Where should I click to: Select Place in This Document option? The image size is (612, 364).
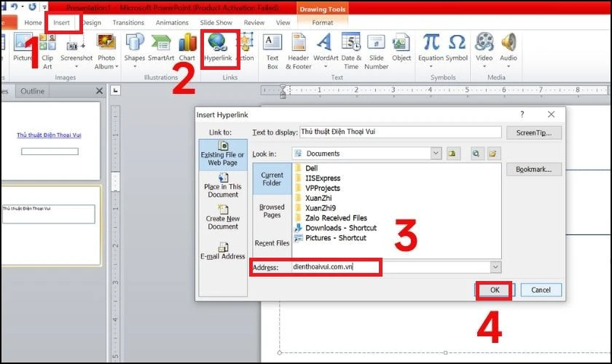tap(222, 186)
